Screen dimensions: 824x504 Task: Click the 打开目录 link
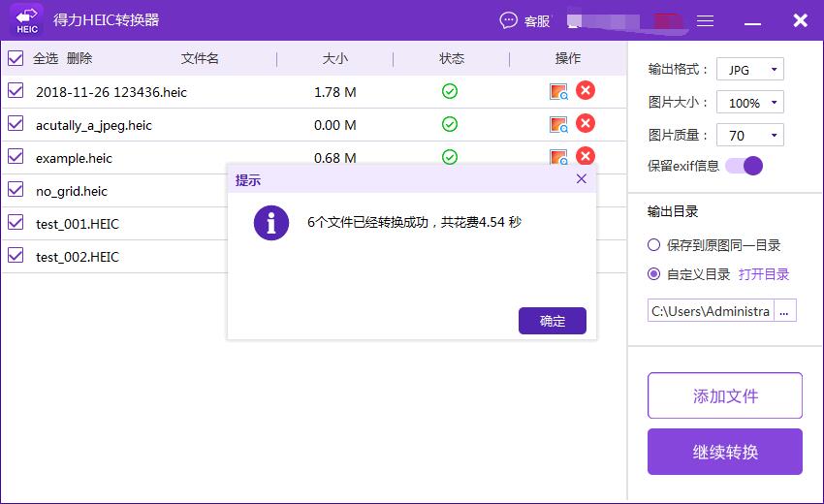764,274
